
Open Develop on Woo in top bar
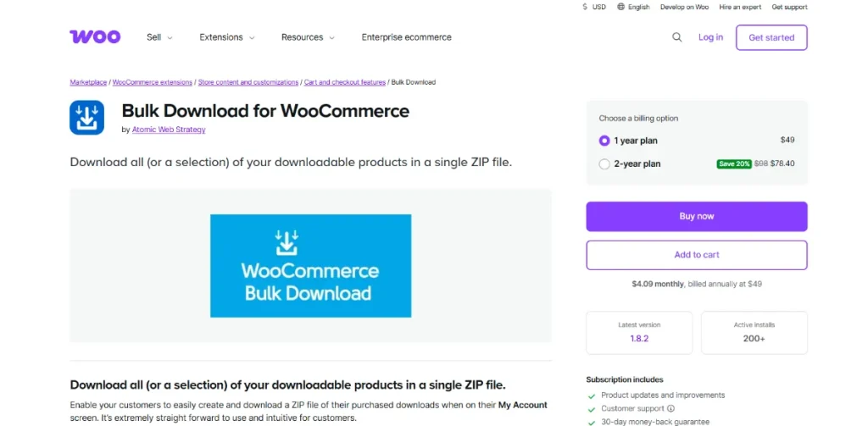(684, 7)
